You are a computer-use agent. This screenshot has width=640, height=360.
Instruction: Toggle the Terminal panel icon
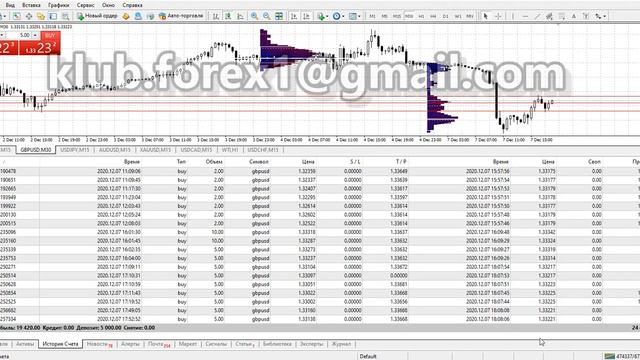53,16
